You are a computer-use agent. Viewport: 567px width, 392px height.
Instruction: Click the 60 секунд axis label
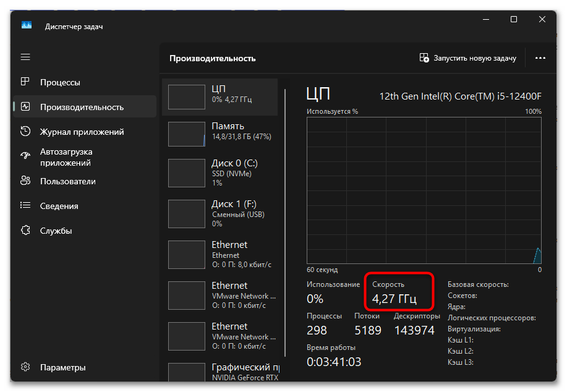322,270
